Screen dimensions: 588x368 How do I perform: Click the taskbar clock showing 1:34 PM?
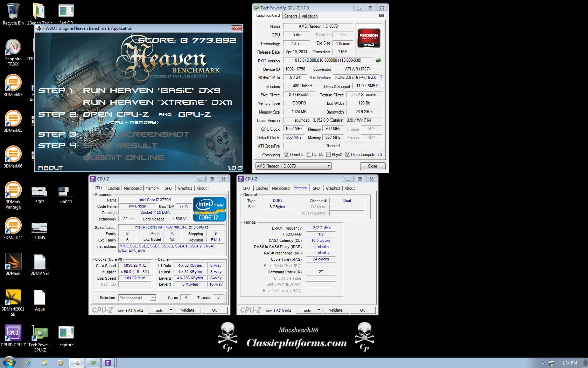click(x=569, y=363)
